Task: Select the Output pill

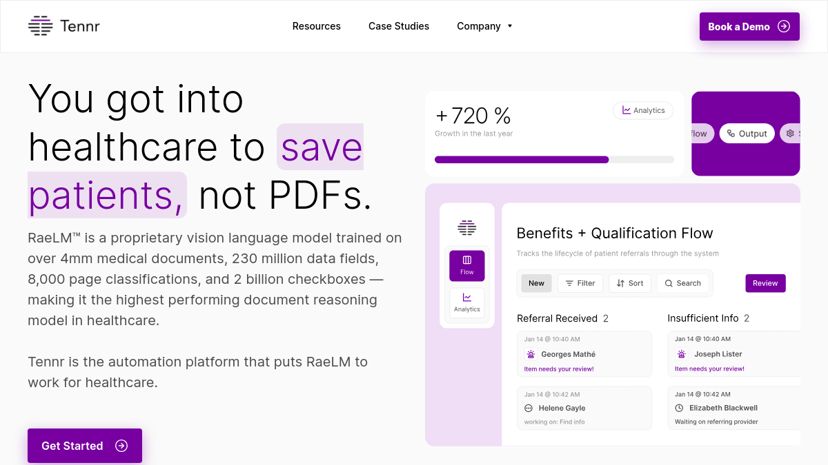Action: [x=747, y=134]
